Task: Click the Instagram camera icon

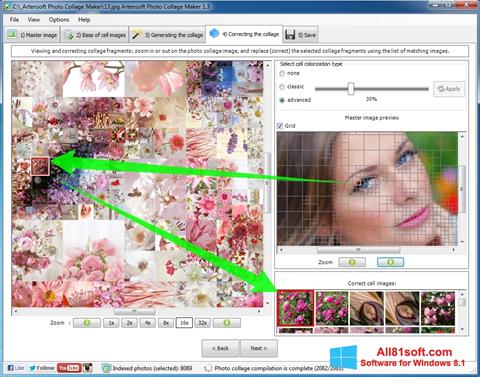Action: coord(88,368)
